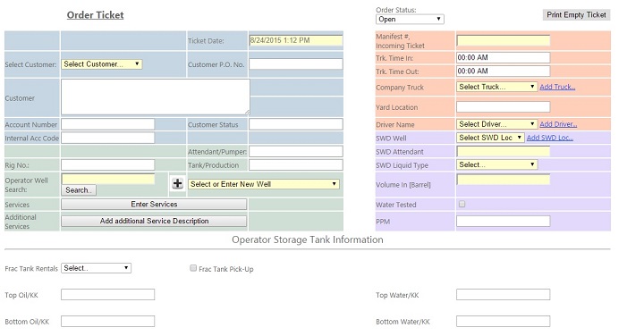Screen dimensions: 644x336
Task: Click the Top Water/KK field
Action: [x=503, y=295]
